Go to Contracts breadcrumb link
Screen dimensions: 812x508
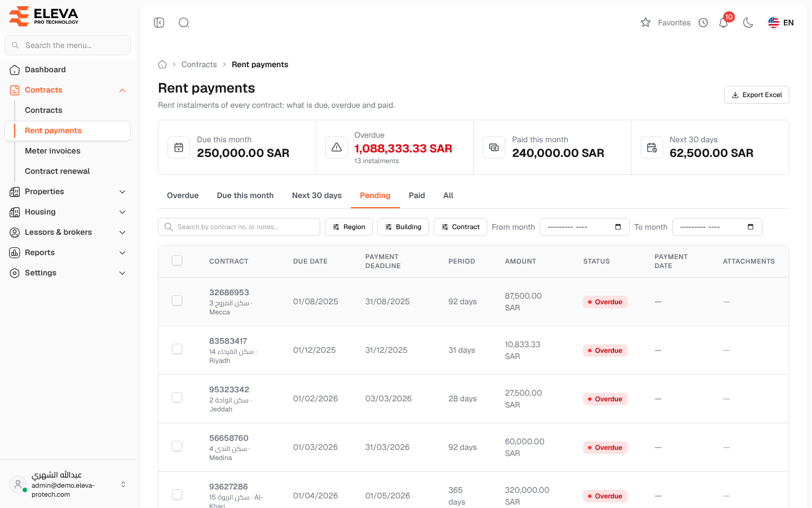click(x=199, y=64)
